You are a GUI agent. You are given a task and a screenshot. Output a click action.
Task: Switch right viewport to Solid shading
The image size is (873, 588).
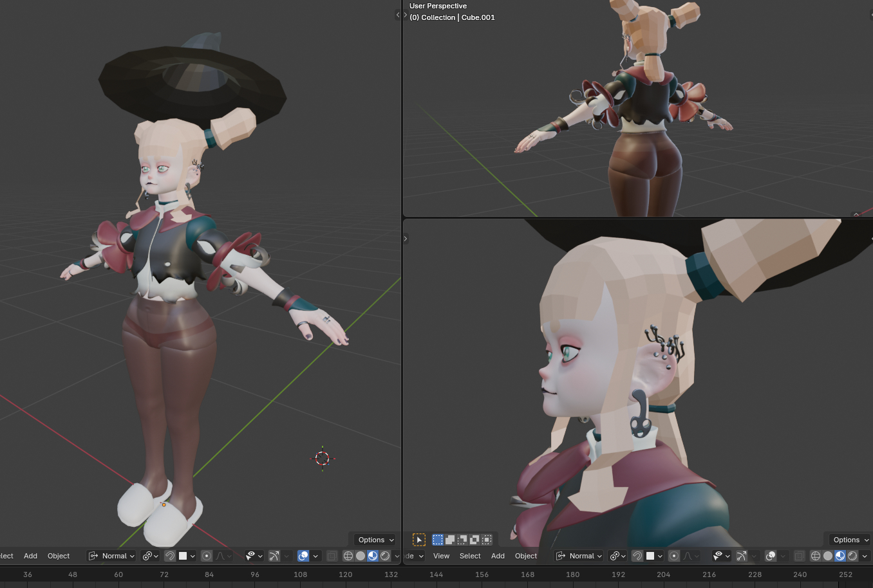(x=828, y=556)
